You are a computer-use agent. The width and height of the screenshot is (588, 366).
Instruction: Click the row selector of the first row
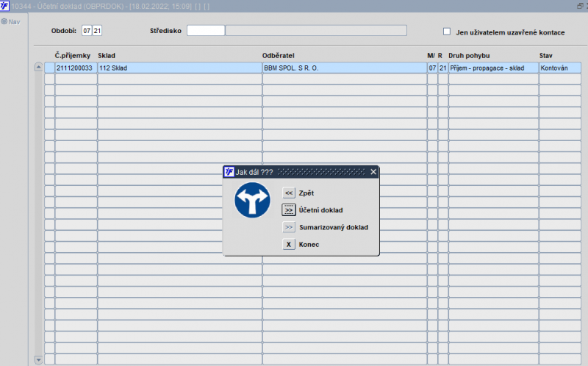[x=49, y=68]
